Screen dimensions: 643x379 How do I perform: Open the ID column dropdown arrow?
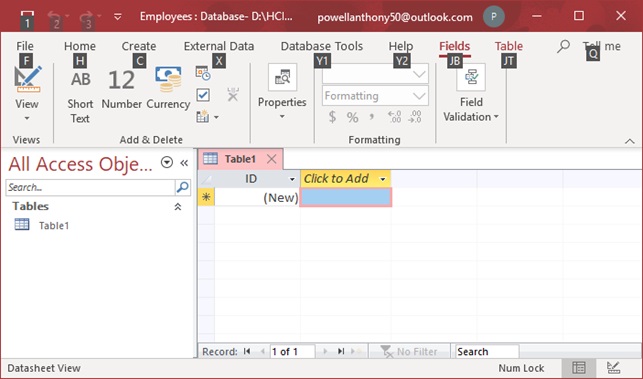coord(292,179)
